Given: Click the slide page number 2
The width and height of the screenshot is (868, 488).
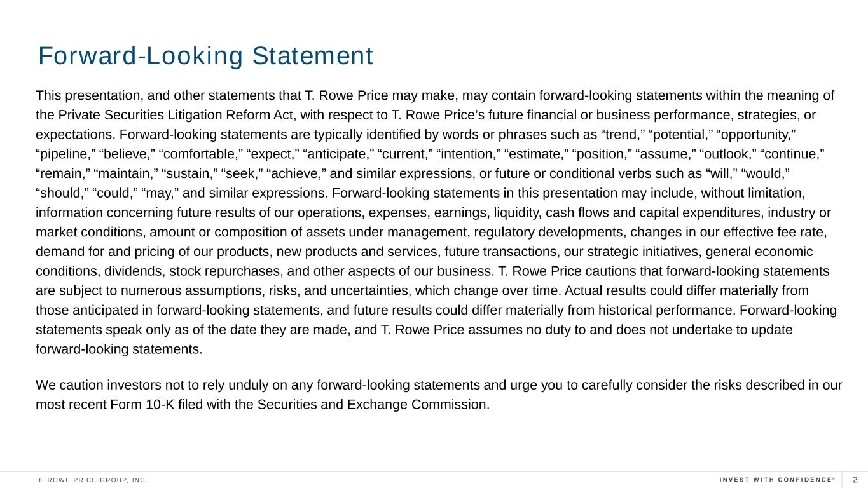Looking at the screenshot, I should point(855,480).
